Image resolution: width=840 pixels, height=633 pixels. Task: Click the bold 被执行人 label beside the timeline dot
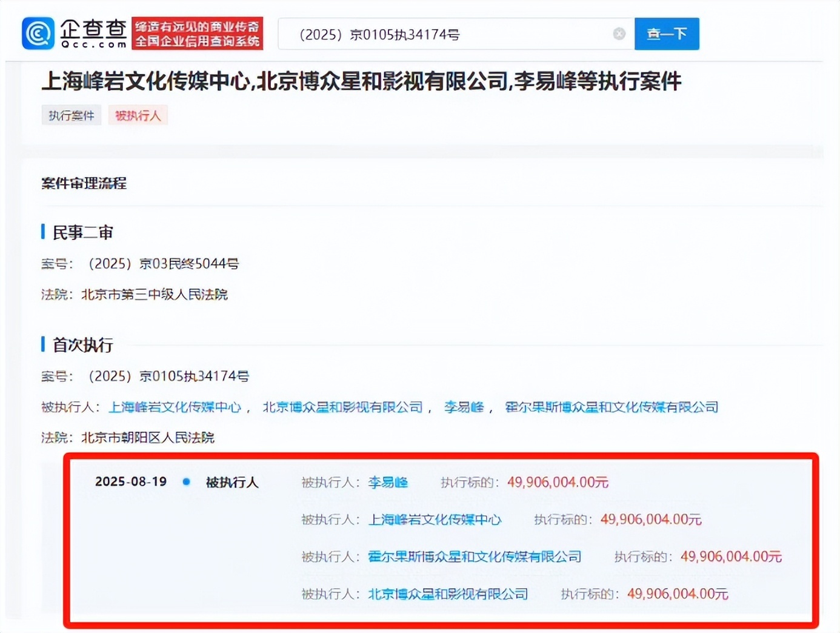(232, 482)
